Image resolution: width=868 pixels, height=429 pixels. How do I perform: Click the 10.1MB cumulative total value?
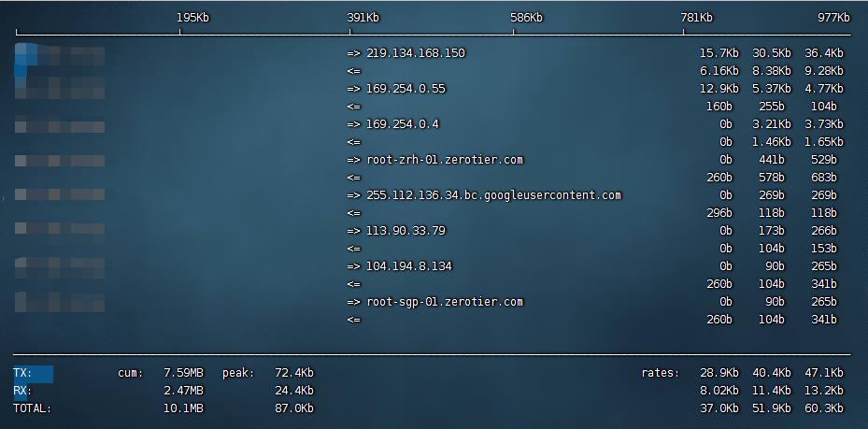184,408
